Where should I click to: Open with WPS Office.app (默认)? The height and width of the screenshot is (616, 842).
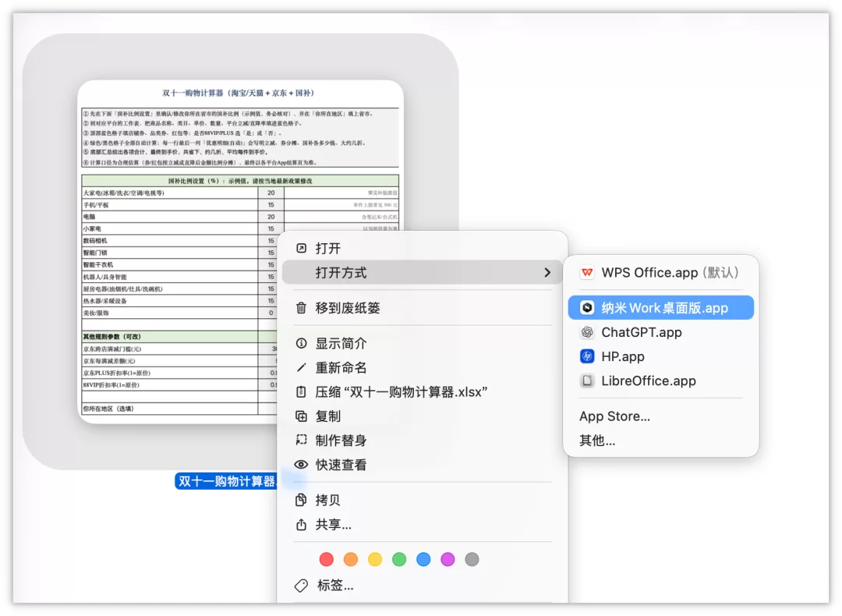661,273
